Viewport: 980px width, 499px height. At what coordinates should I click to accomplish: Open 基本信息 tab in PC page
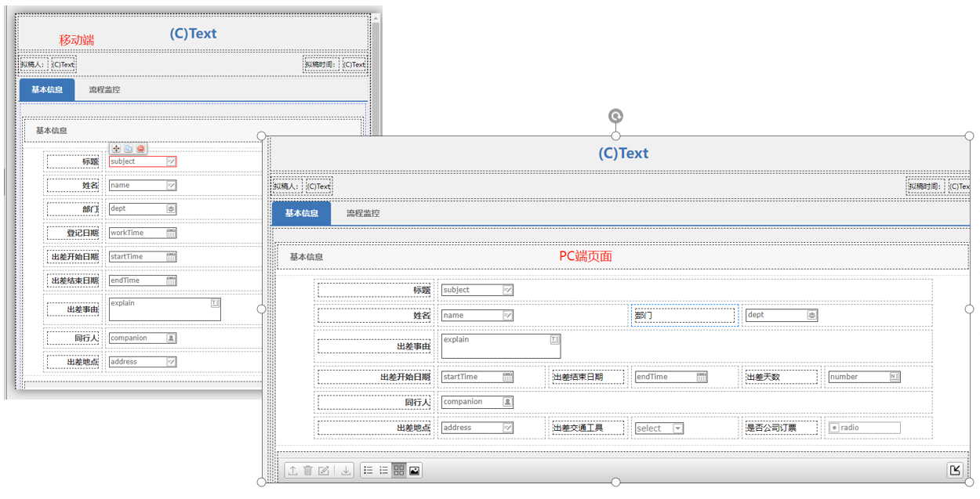(302, 213)
